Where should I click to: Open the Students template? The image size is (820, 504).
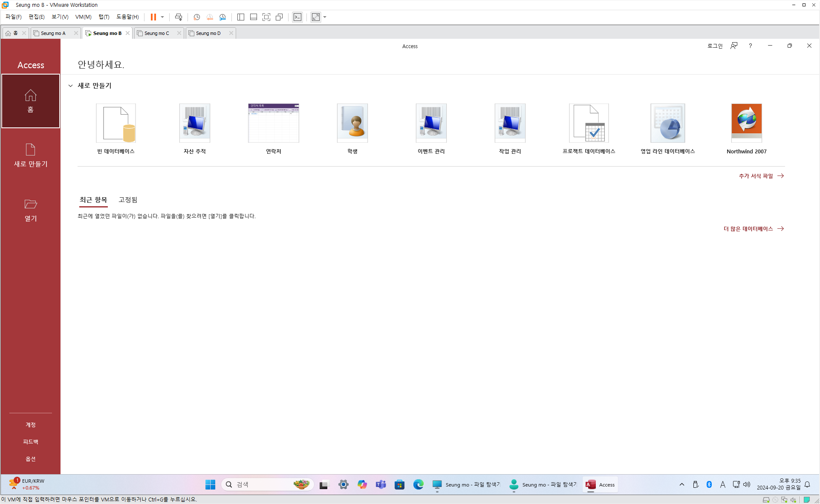(352, 124)
